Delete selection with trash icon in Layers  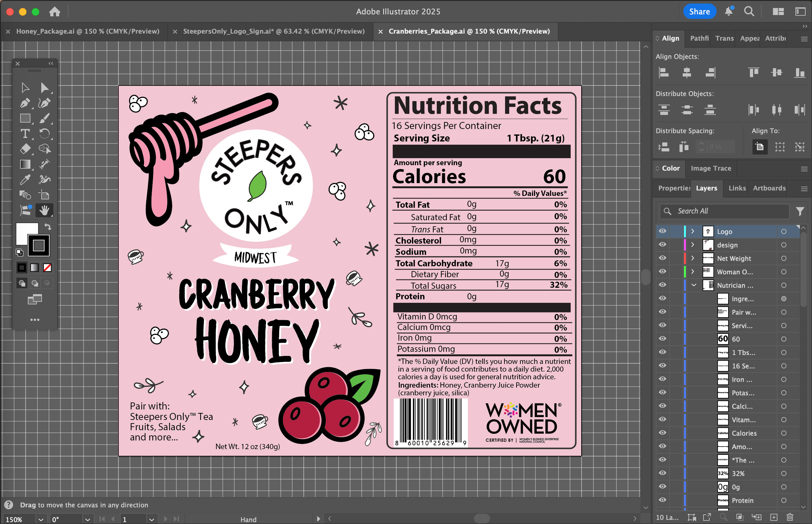click(x=790, y=517)
